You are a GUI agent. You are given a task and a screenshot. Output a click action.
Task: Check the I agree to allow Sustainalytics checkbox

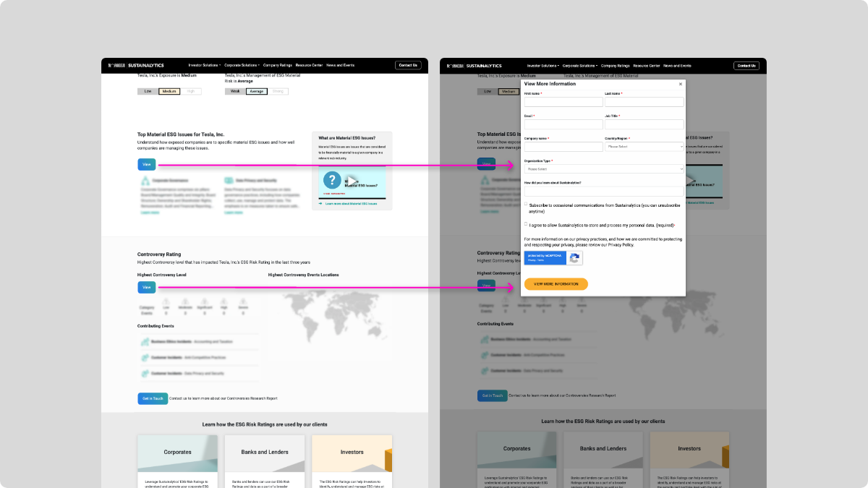tap(526, 224)
